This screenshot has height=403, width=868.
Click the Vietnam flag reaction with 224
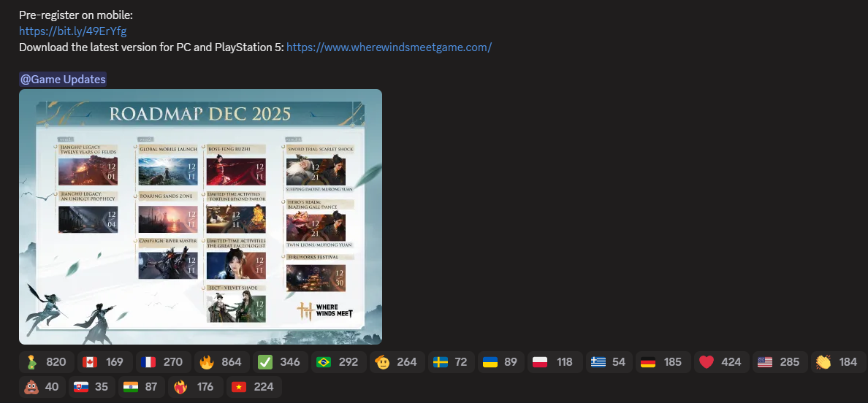point(254,387)
